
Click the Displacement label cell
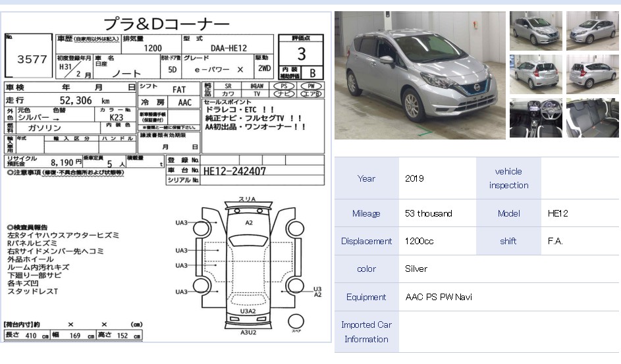[x=366, y=242]
